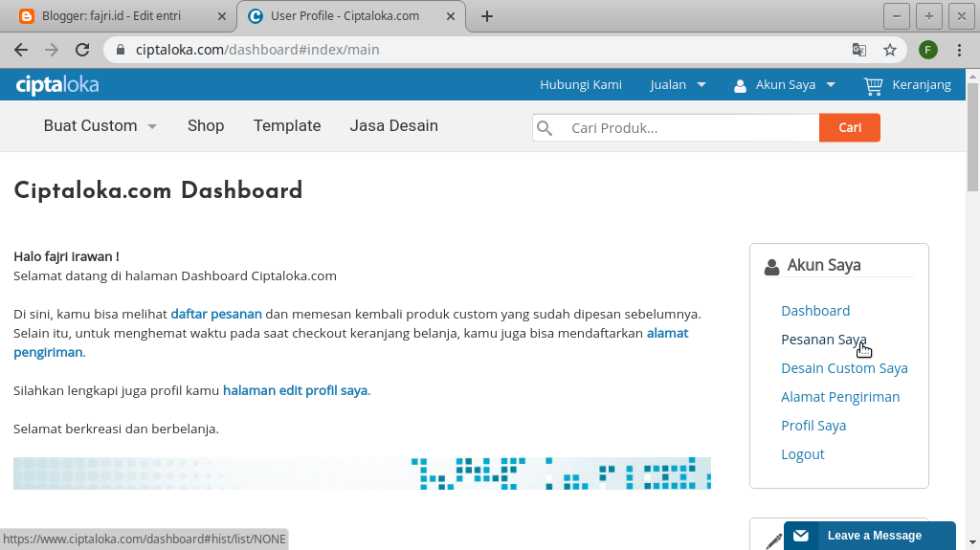Click the scrollbar up arrow

tap(972, 77)
